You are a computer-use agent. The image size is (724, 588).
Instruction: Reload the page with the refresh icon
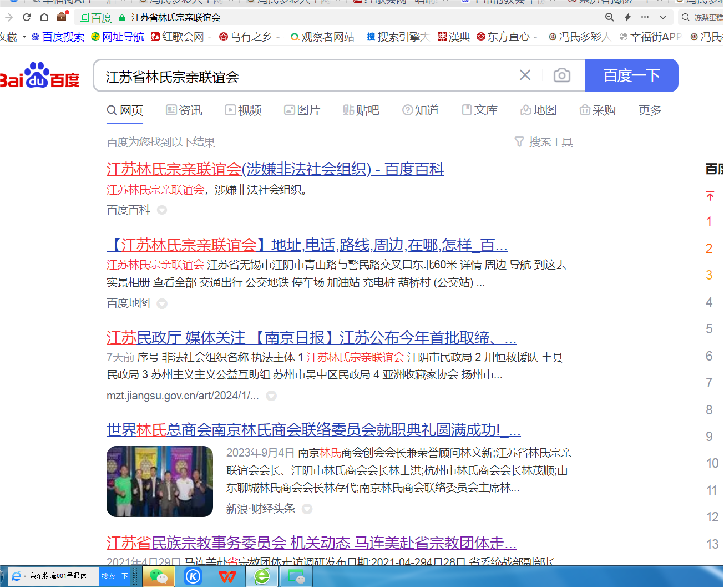coord(26,17)
